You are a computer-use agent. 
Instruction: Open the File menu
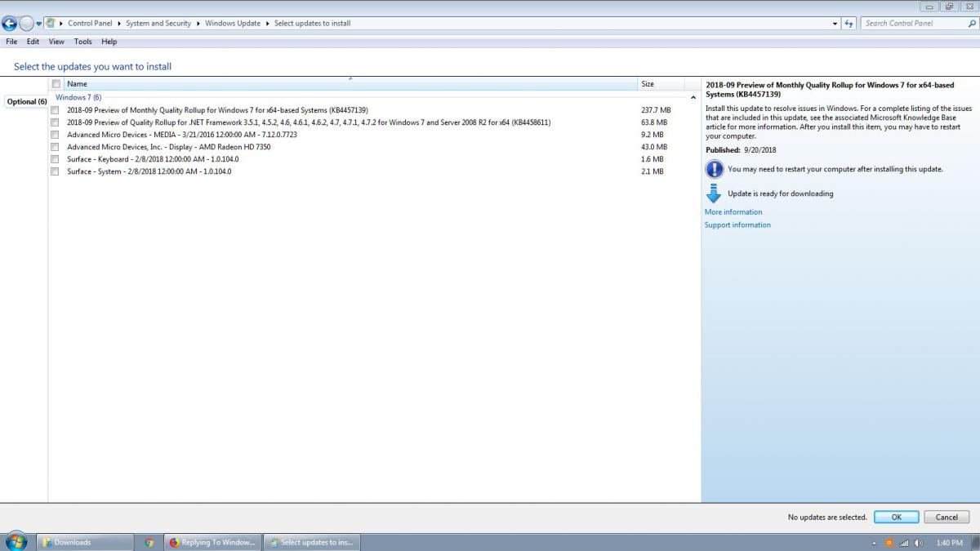point(11,42)
